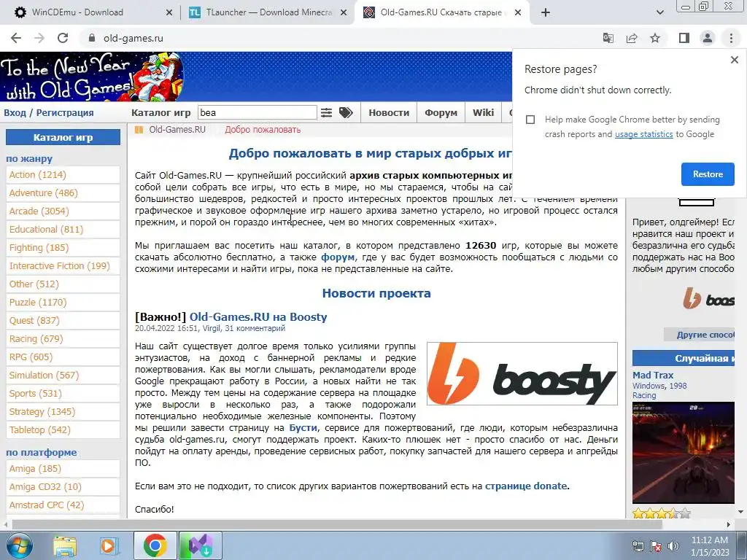
Task: Click the Каталог игр sidebar header
Action: (x=63, y=137)
